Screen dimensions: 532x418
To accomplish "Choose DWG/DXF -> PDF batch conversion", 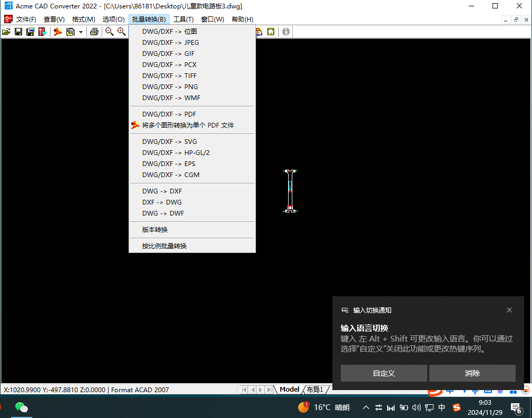I will [x=192, y=114].
